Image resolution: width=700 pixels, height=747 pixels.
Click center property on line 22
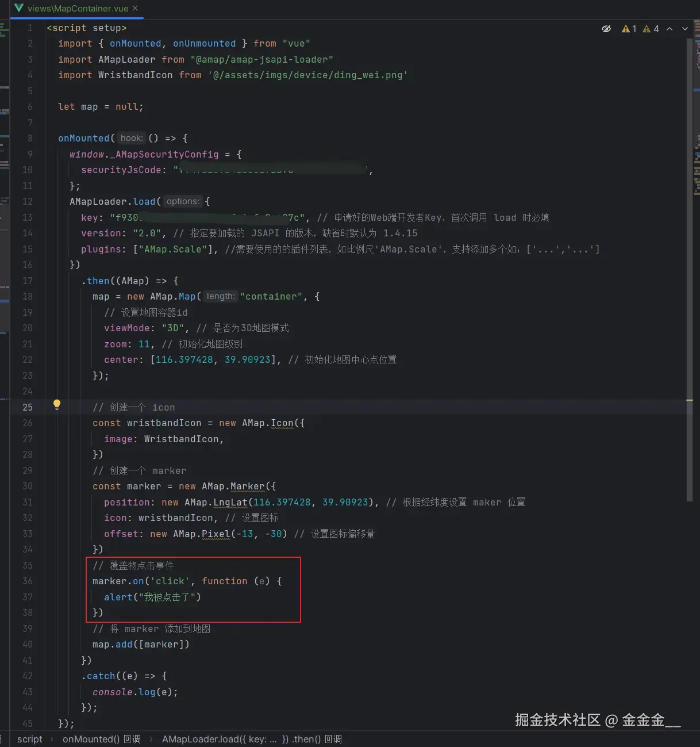pyautogui.click(x=121, y=360)
